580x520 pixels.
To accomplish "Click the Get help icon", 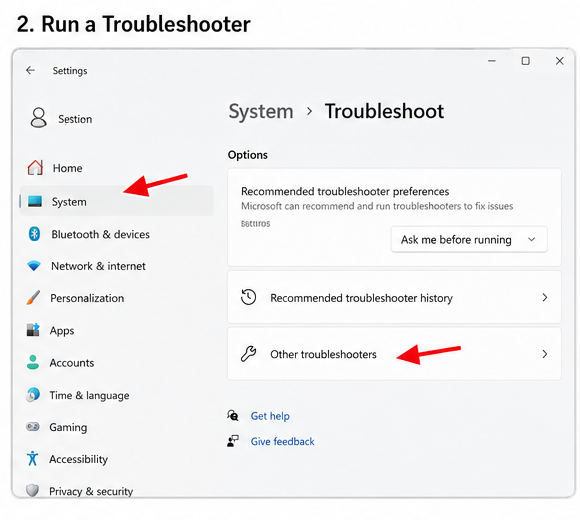I will click(x=233, y=416).
